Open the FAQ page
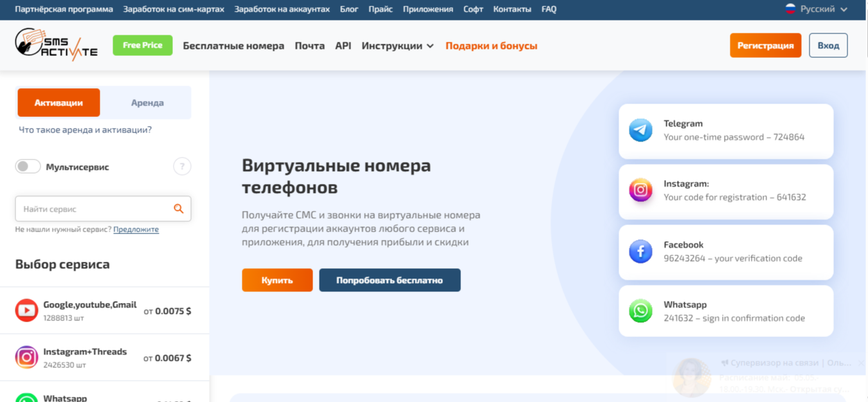This screenshot has height=402, width=868. coord(549,9)
